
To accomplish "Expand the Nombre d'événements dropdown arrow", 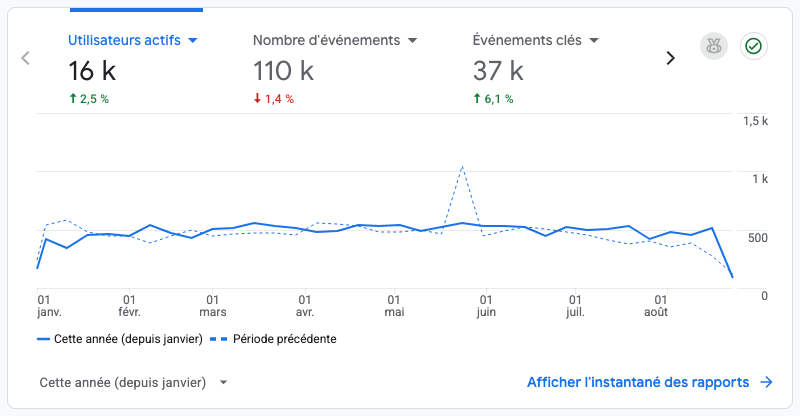I will 412,40.
